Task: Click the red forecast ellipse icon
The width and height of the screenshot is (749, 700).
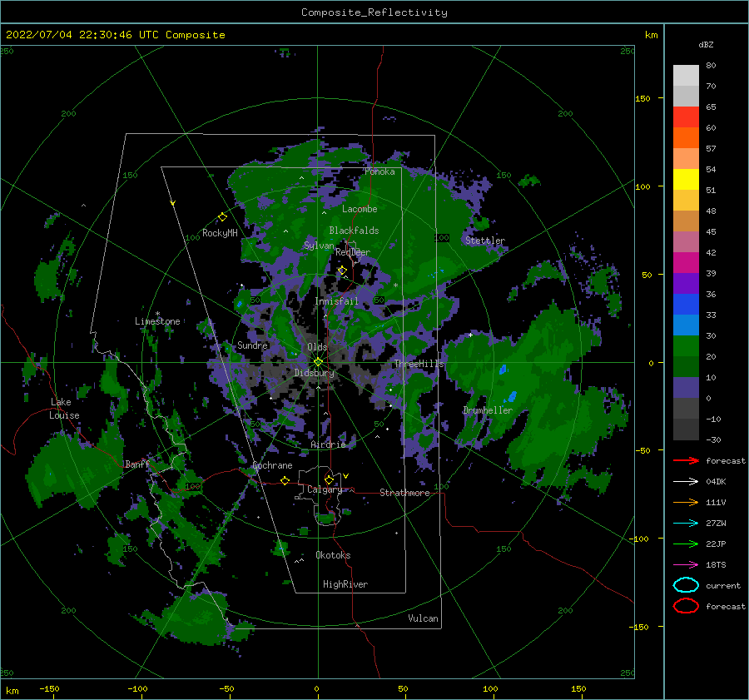Action: click(686, 606)
